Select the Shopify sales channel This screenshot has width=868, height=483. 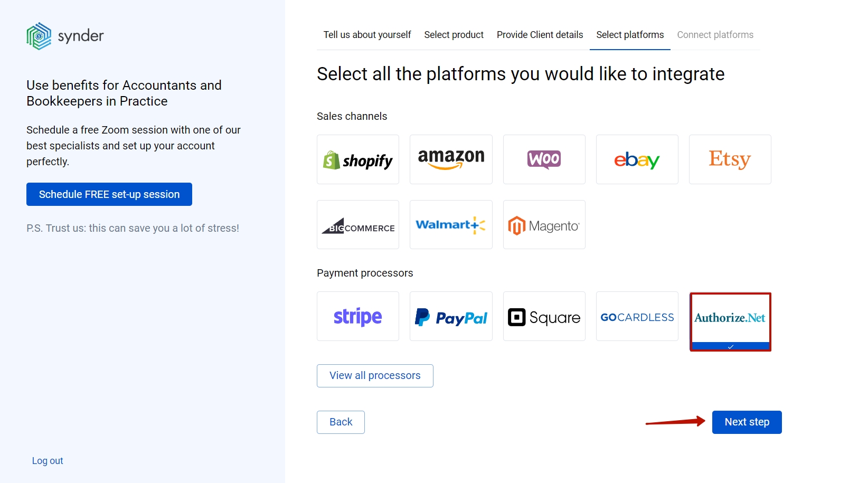point(358,159)
